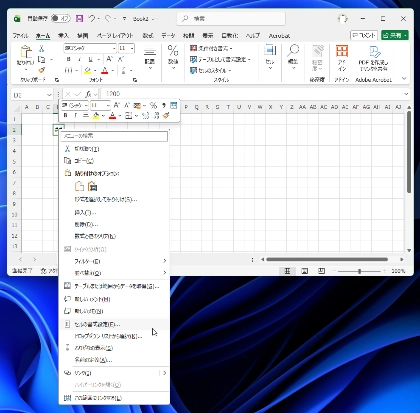Switch to the Page Layout ribbon tab
The height and width of the screenshot is (413, 420).
(x=115, y=35)
